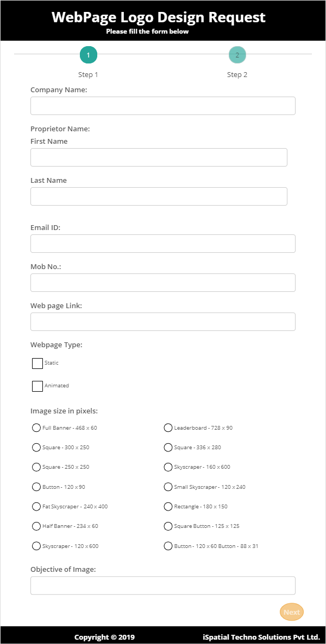Click the Step 1 circle indicator

[89, 55]
